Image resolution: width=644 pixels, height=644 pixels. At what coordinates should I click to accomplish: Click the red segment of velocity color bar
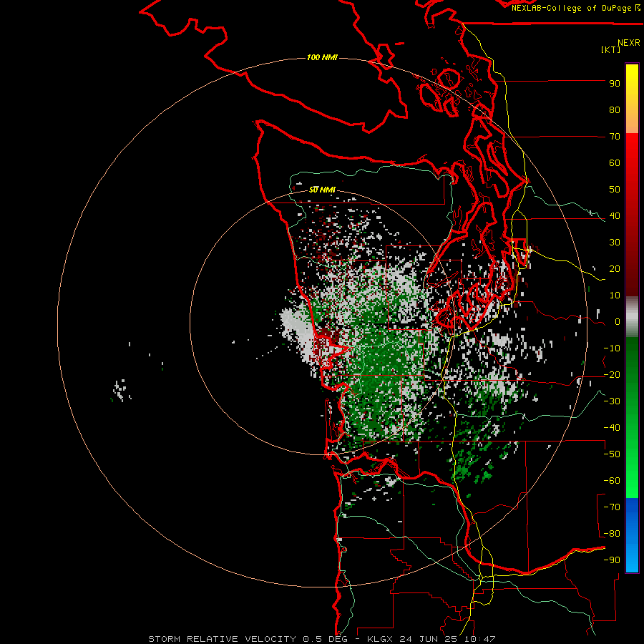coord(632,215)
